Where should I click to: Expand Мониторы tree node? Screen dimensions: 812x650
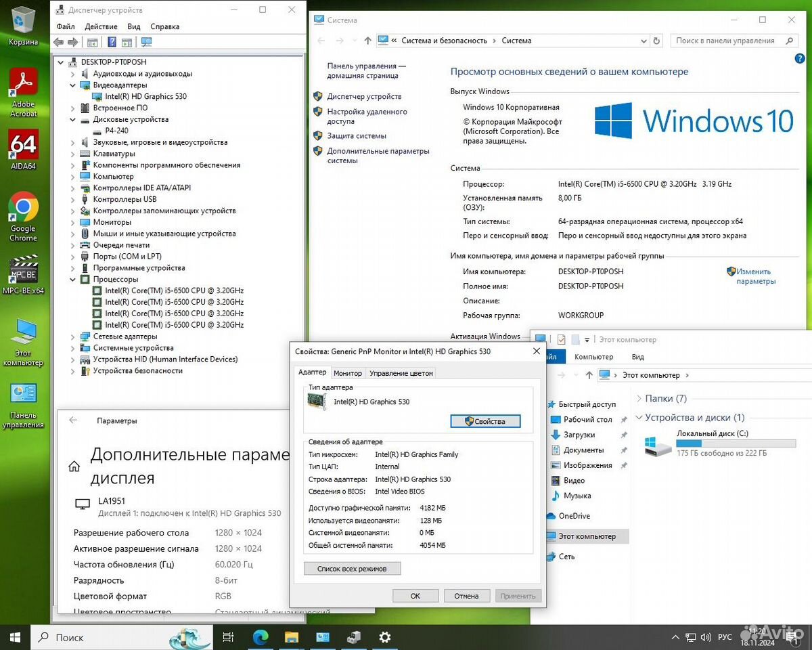pos(73,222)
